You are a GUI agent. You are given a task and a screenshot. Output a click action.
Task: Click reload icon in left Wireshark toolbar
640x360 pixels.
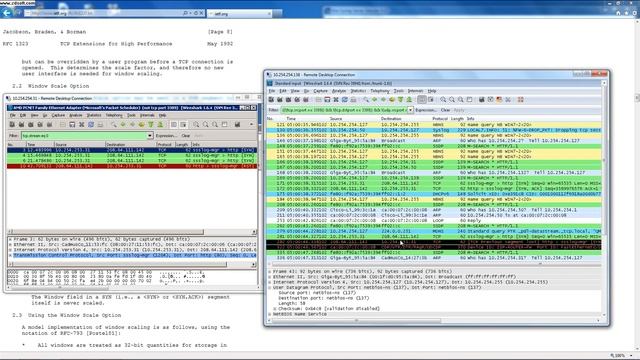click(x=91, y=124)
